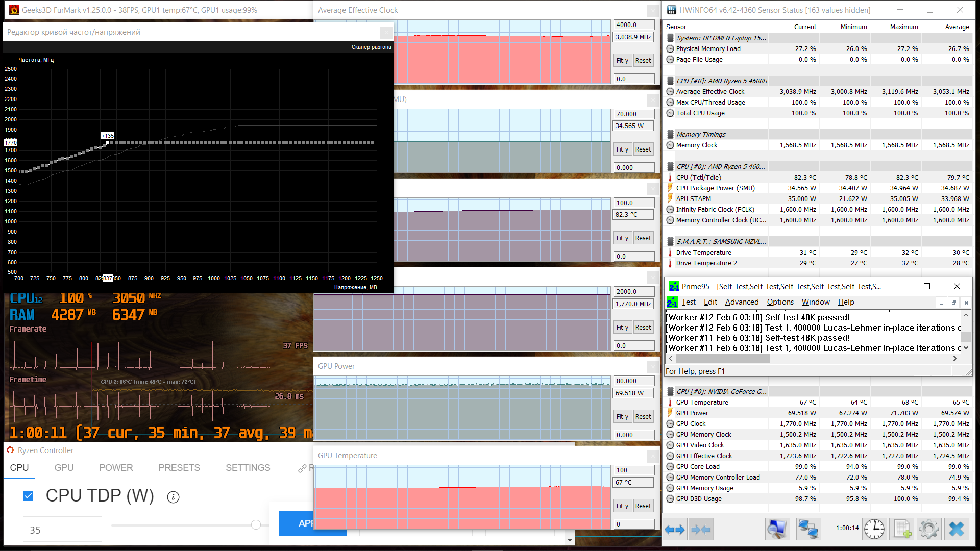
Task: Click HWiNFO expand-layout blue arrows icon
Action: (675, 530)
